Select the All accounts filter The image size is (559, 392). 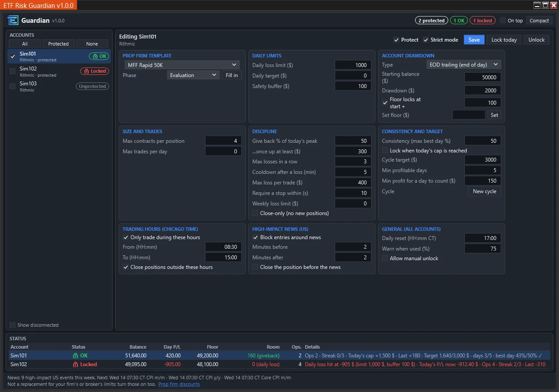[25, 44]
